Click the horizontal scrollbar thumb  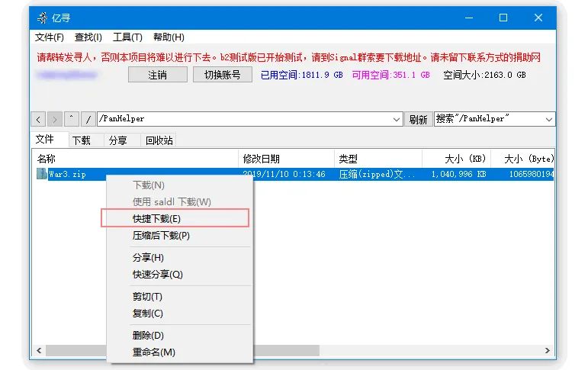click(287, 350)
